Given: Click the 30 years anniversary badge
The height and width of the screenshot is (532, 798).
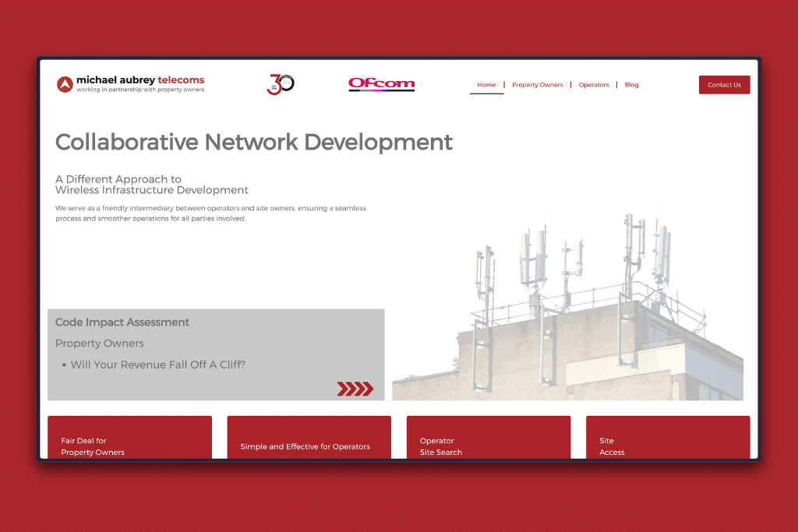Looking at the screenshot, I should click(281, 84).
